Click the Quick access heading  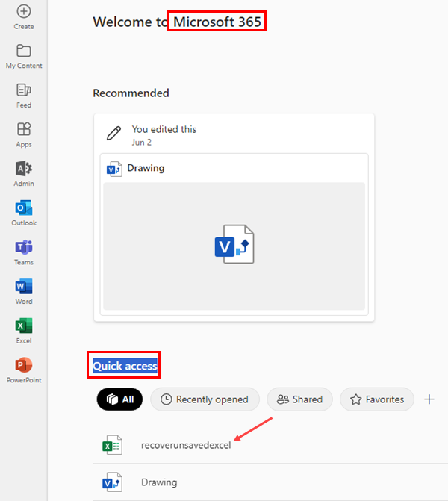click(x=125, y=366)
